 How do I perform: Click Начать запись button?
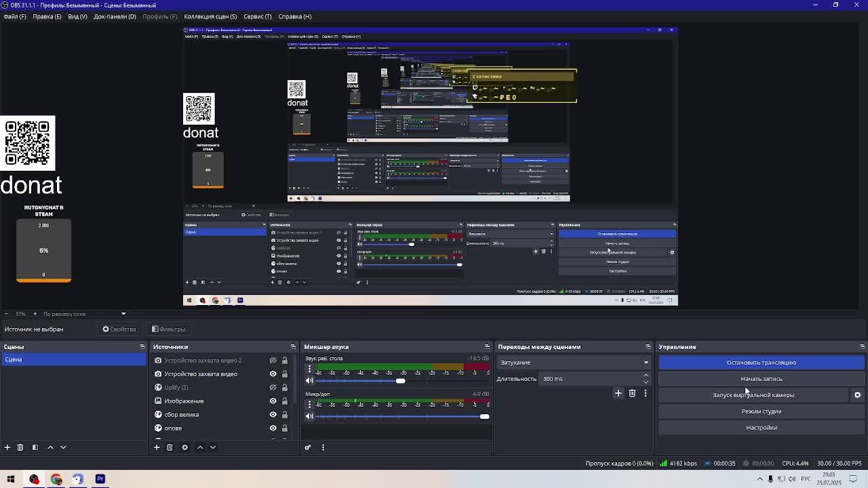coord(761,379)
